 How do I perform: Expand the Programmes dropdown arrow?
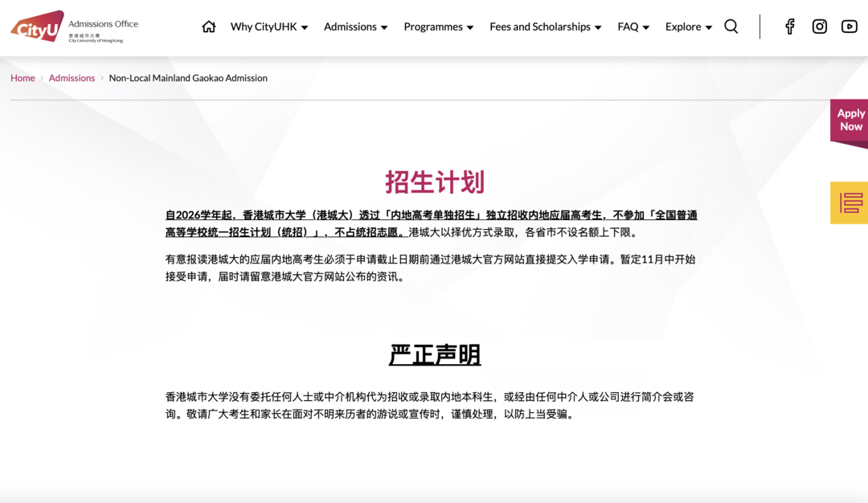470,27
